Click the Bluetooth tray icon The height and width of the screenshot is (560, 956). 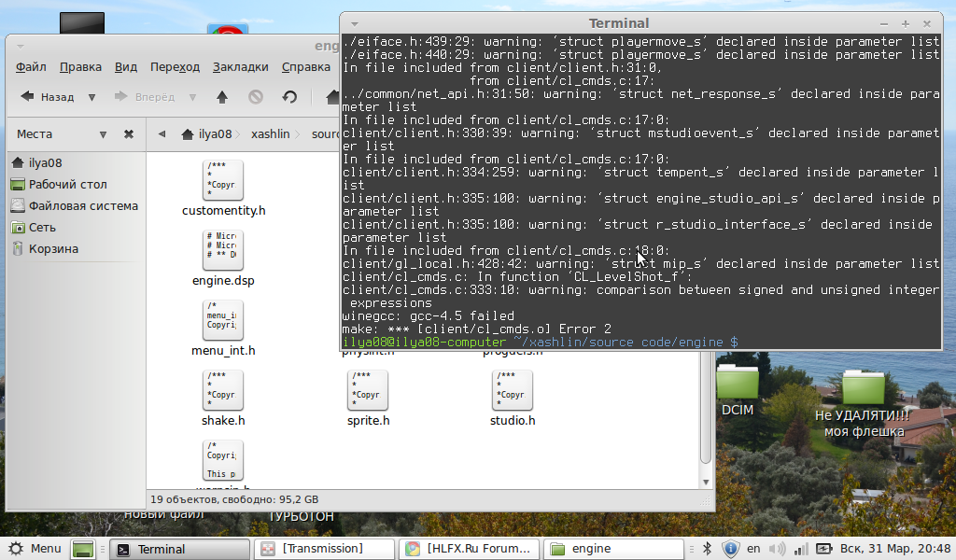point(707,549)
